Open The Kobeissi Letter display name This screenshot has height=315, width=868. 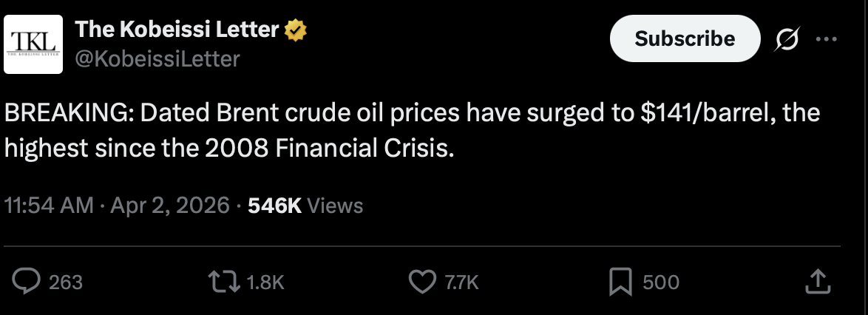[x=177, y=30]
